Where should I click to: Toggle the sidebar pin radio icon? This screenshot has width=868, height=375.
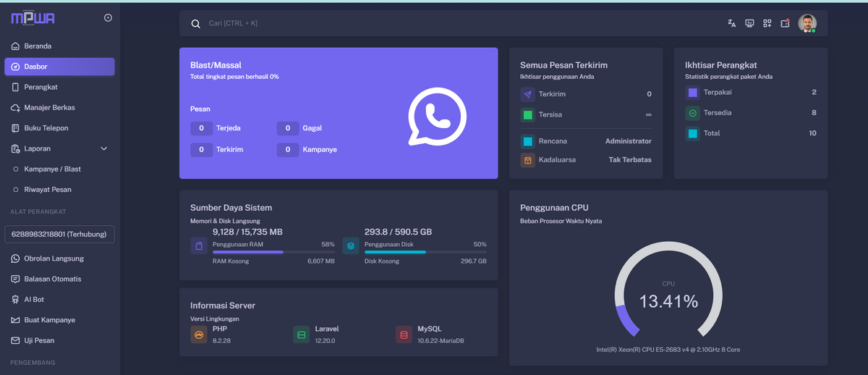(x=108, y=18)
